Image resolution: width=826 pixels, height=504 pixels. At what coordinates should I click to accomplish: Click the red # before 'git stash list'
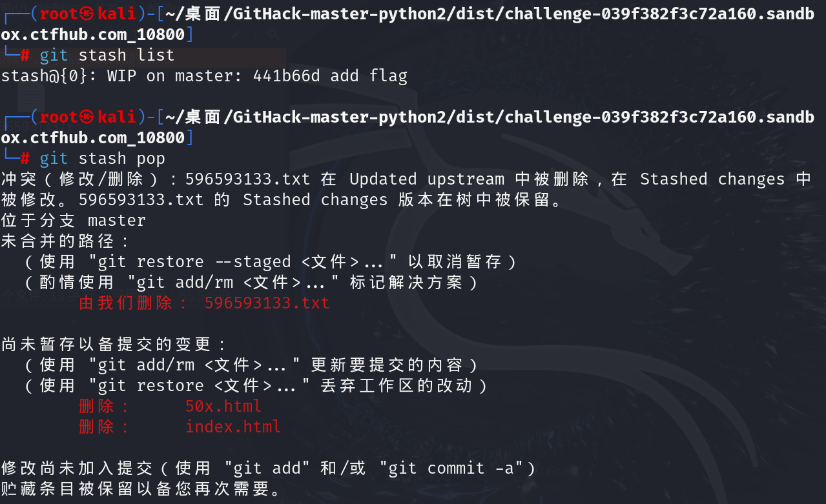pyautogui.click(x=25, y=55)
